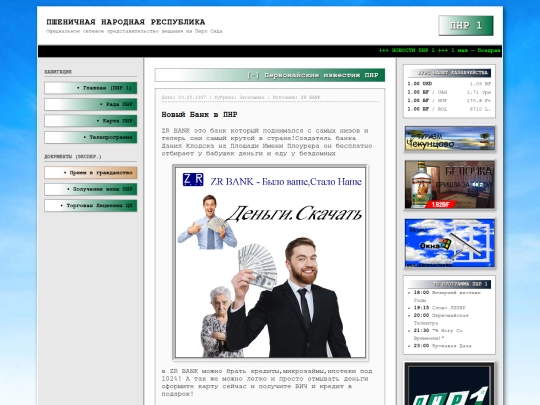
Task: Click the vodka bottle image in Белочка banner
Action: (x=420, y=185)
